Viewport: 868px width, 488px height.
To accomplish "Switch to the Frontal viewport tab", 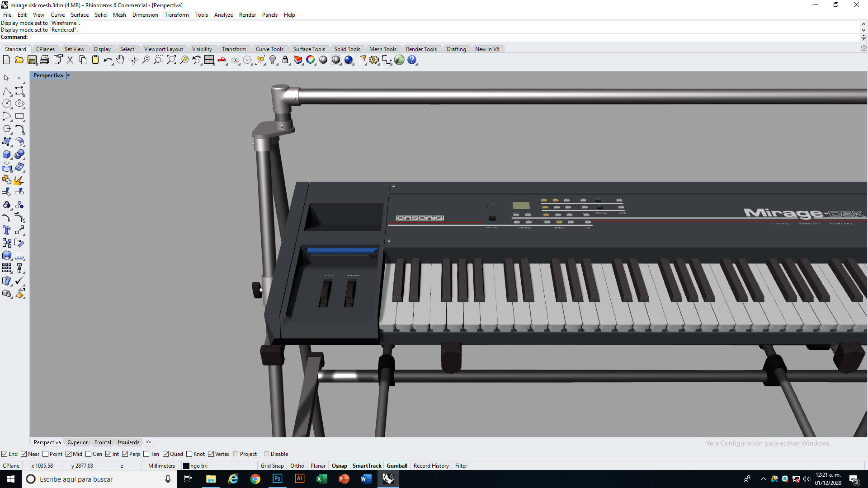I will click(x=103, y=442).
